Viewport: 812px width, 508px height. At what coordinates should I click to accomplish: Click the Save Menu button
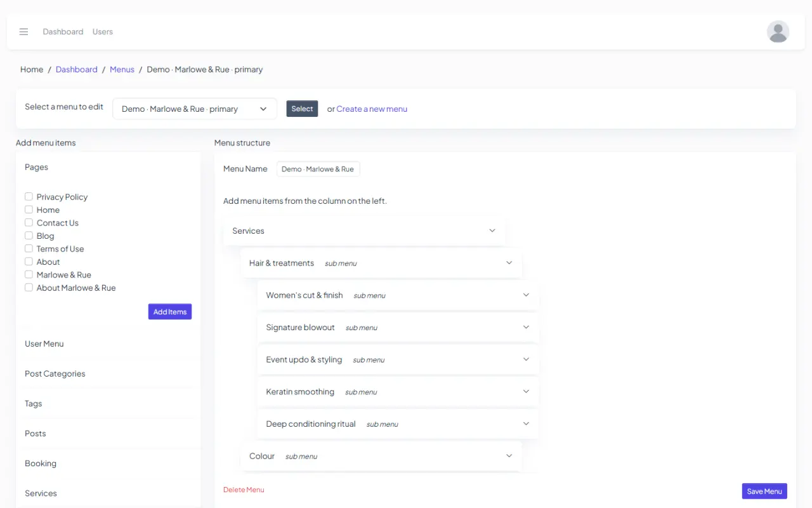[764, 491]
